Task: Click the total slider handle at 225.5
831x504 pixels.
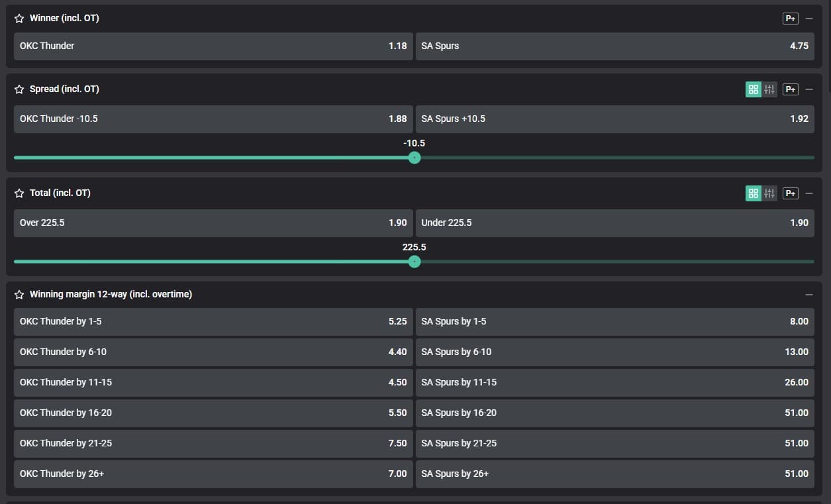Action: click(415, 262)
